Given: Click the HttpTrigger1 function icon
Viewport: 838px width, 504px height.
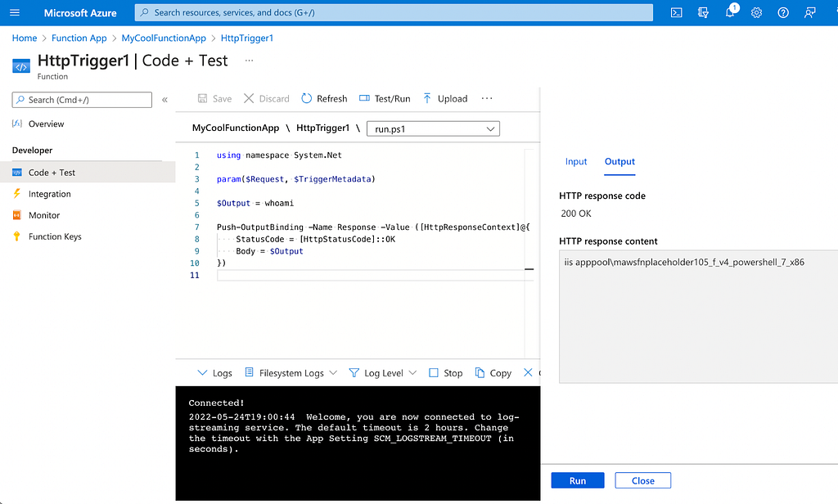Looking at the screenshot, I should (x=20, y=66).
